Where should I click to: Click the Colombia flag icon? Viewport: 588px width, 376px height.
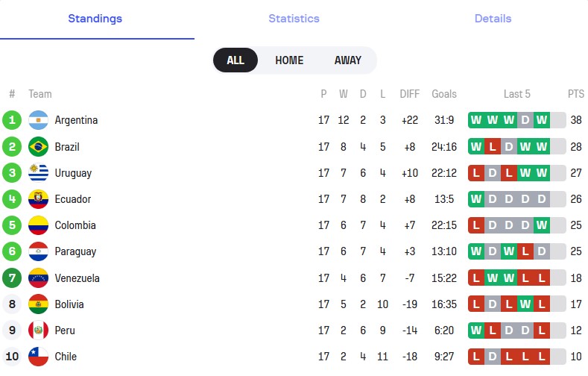pos(38,225)
